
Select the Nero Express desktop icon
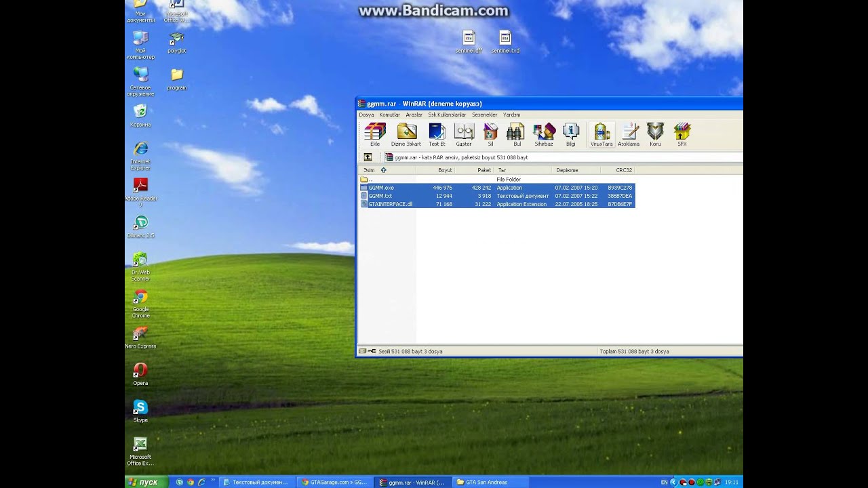(140, 338)
